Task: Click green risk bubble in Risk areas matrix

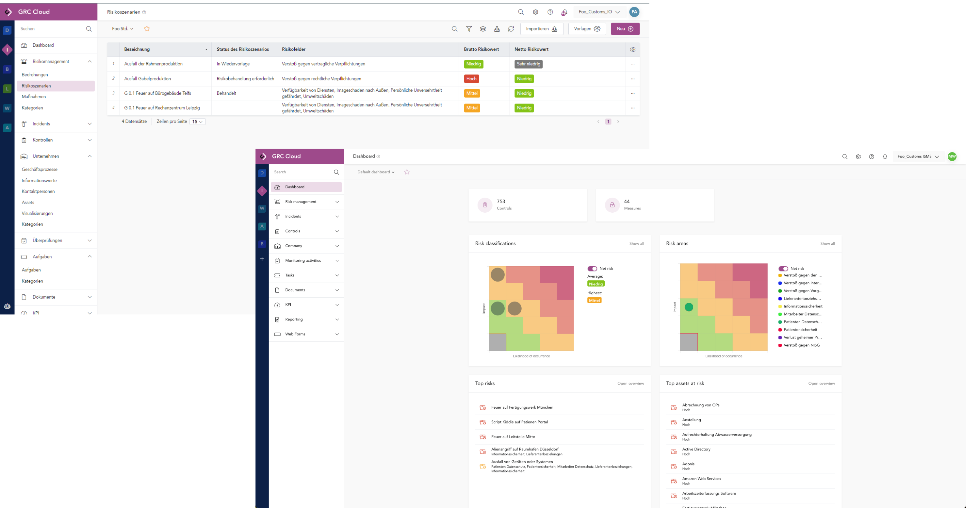Action: click(689, 307)
